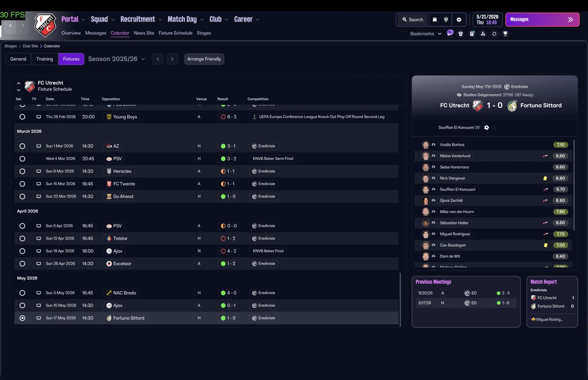Click Mike van der Hoorn rating 7.60

(x=560, y=212)
